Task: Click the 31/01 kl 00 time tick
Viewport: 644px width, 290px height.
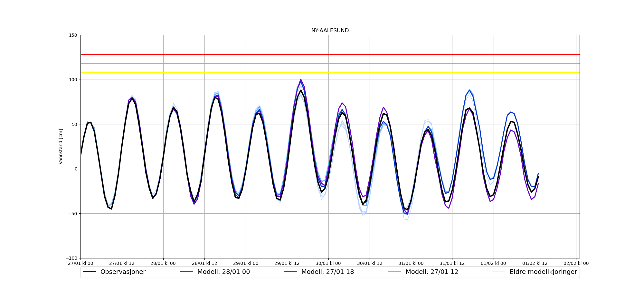Action: click(x=411, y=263)
